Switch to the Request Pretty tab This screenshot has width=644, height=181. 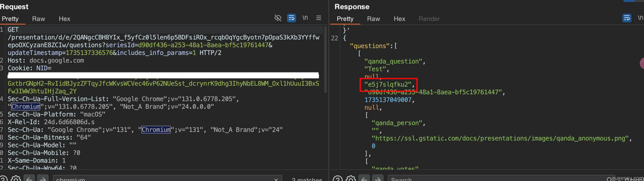[x=10, y=19]
